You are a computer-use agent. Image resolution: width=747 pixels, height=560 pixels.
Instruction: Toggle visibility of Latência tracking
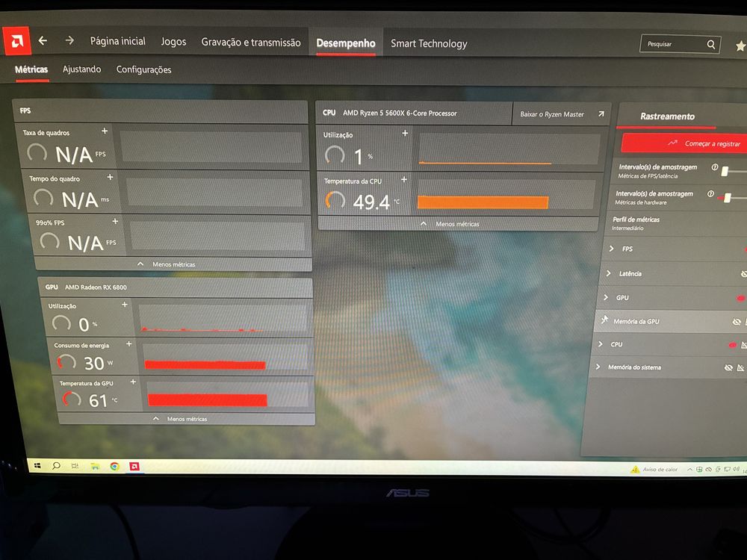pyautogui.click(x=744, y=274)
